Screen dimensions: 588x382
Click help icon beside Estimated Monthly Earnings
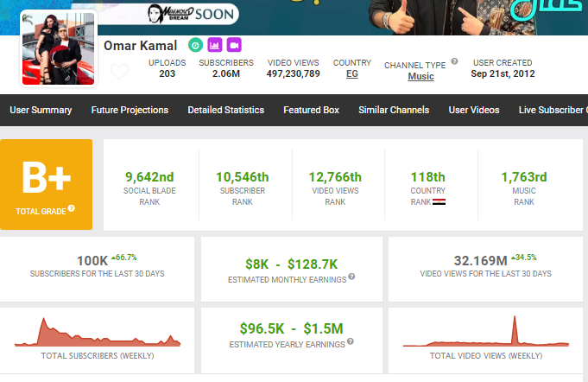click(x=351, y=278)
